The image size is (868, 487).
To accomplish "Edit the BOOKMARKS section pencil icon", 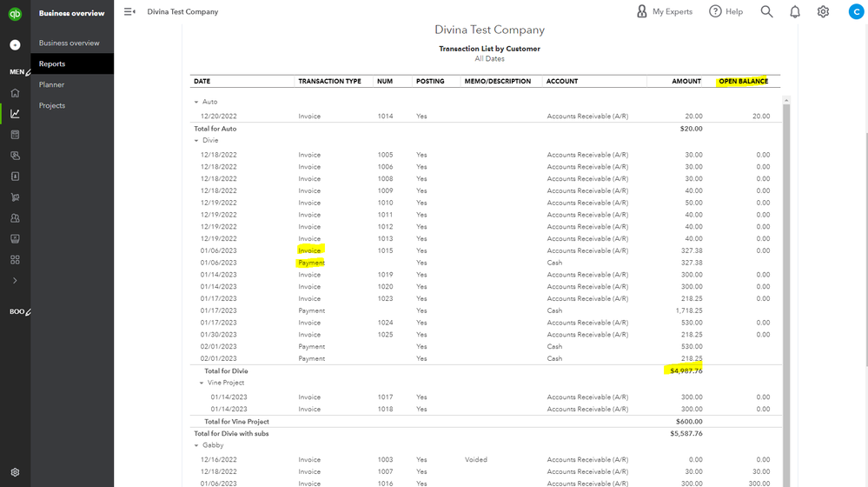I will coord(28,312).
